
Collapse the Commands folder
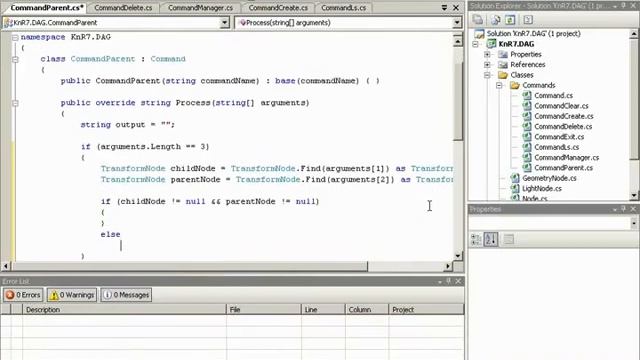[x=499, y=85]
